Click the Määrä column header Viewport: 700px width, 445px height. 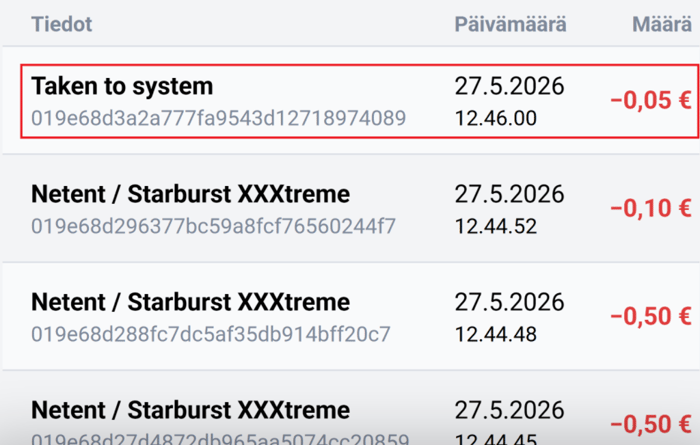tap(662, 24)
